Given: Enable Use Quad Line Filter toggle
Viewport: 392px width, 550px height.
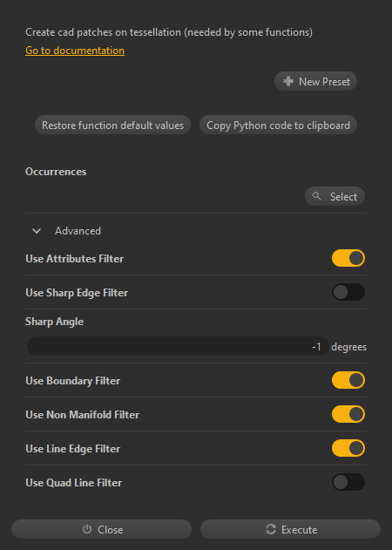Looking at the screenshot, I should [x=348, y=482].
